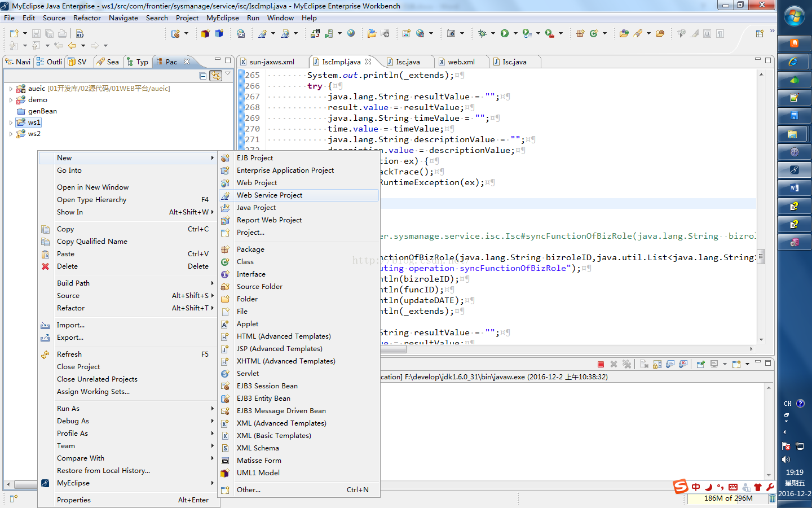Click the web browser globe icon in toolbar

tap(351, 34)
